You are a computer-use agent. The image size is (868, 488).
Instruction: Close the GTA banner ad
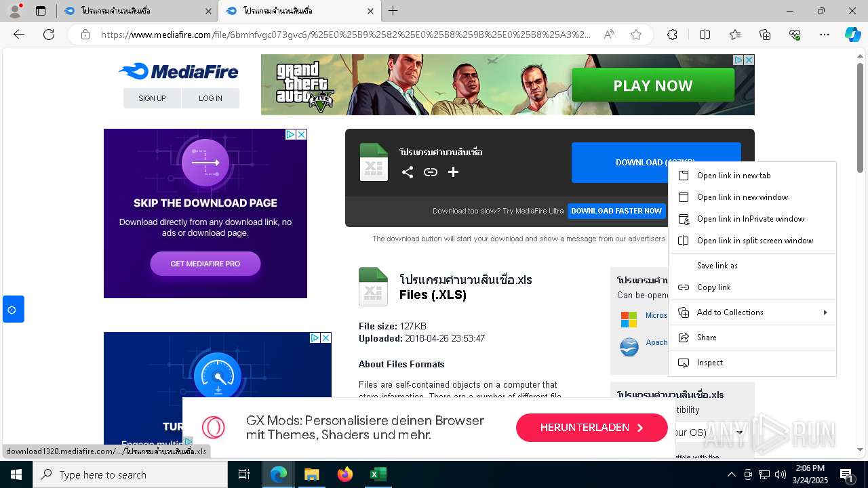tap(749, 60)
